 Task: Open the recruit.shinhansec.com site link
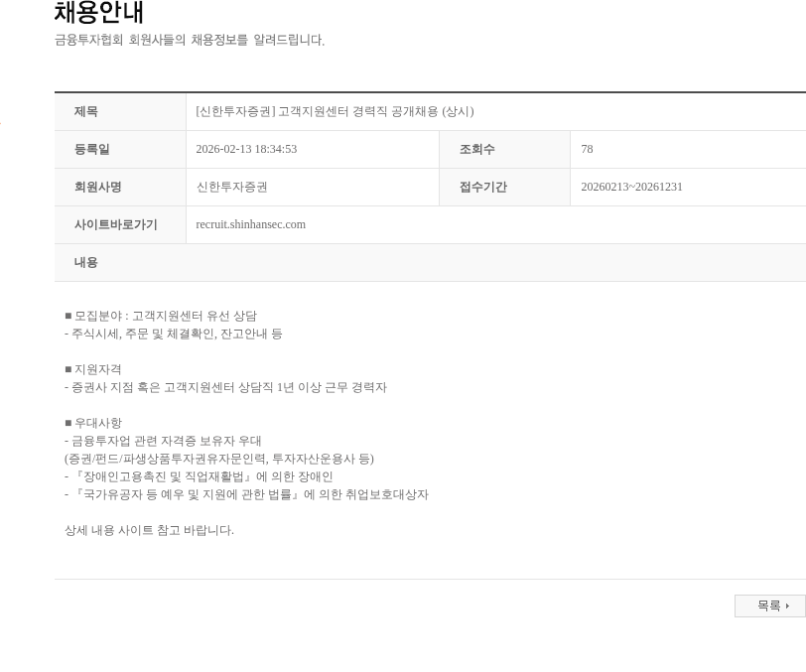(250, 224)
